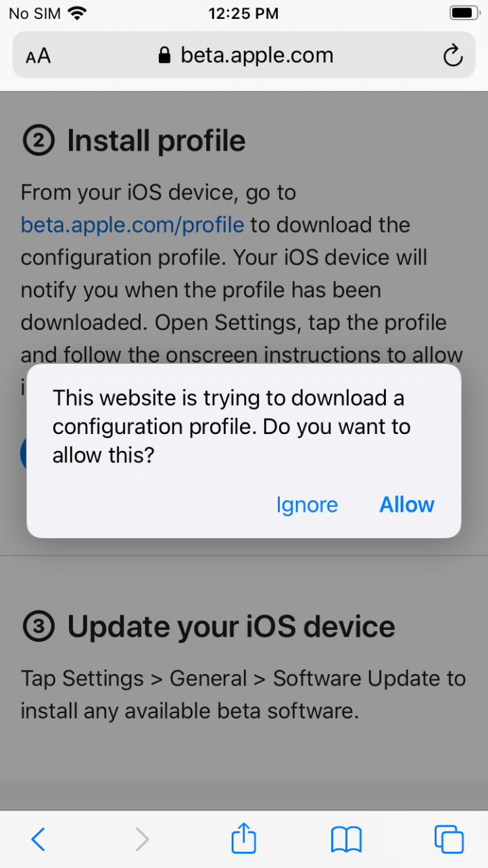Tap the No SIM carrier label
488x868 pixels.
click(x=34, y=14)
